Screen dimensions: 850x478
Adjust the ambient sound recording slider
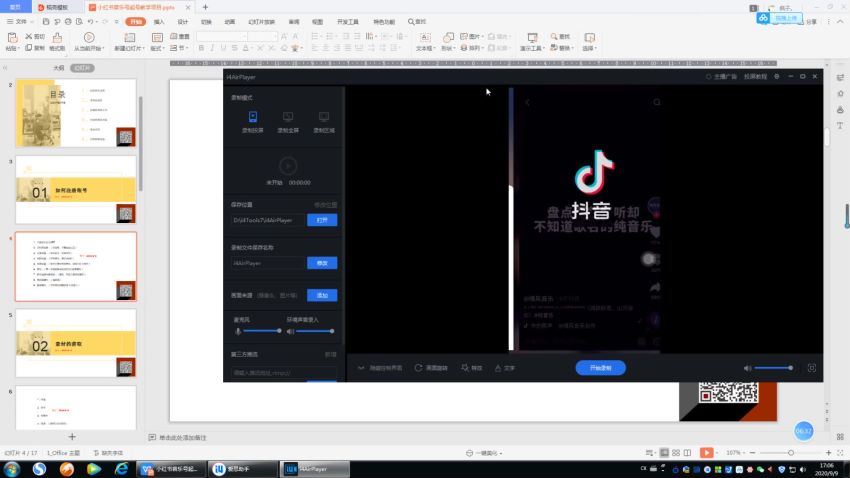coord(314,331)
